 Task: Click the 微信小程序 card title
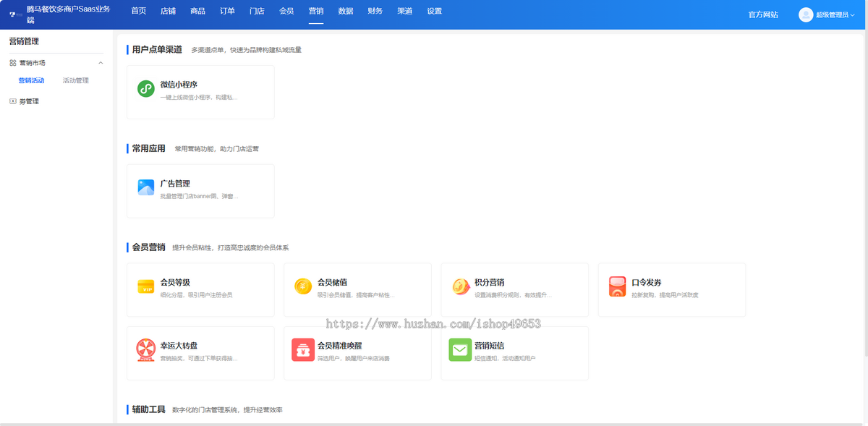179,85
